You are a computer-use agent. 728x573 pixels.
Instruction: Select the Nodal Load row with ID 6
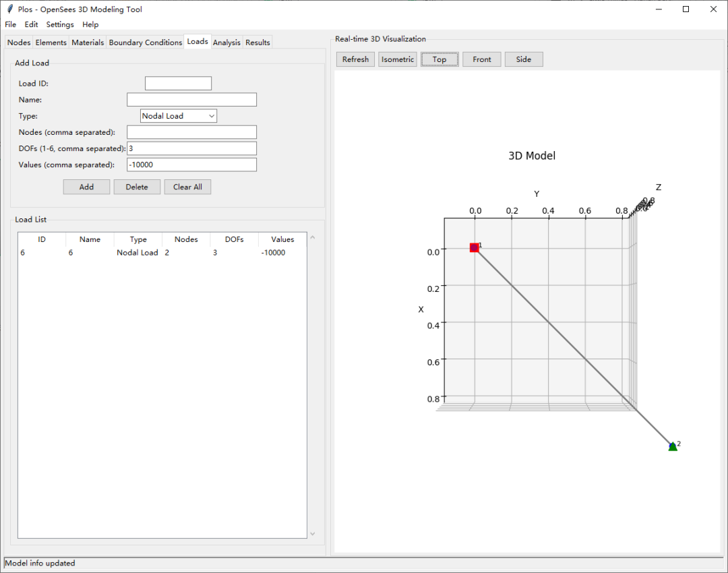pyautogui.click(x=162, y=253)
